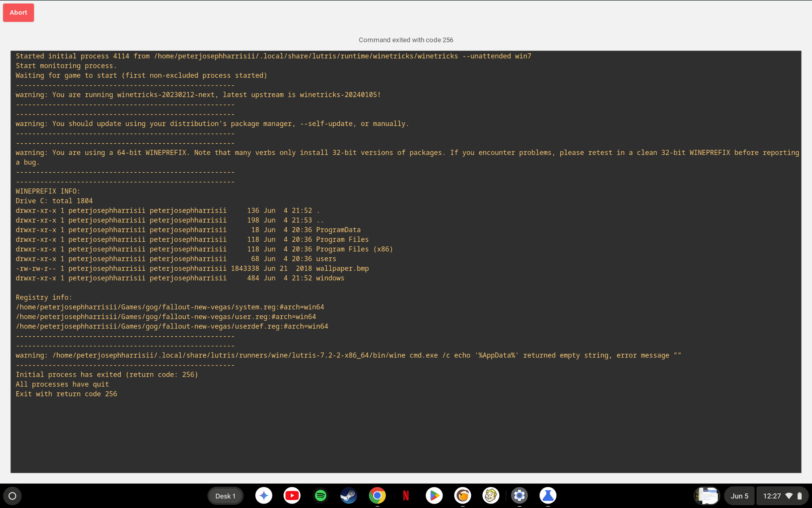Click 'Initial process has exited' line
The width and height of the screenshot is (812, 508).
tap(107, 375)
